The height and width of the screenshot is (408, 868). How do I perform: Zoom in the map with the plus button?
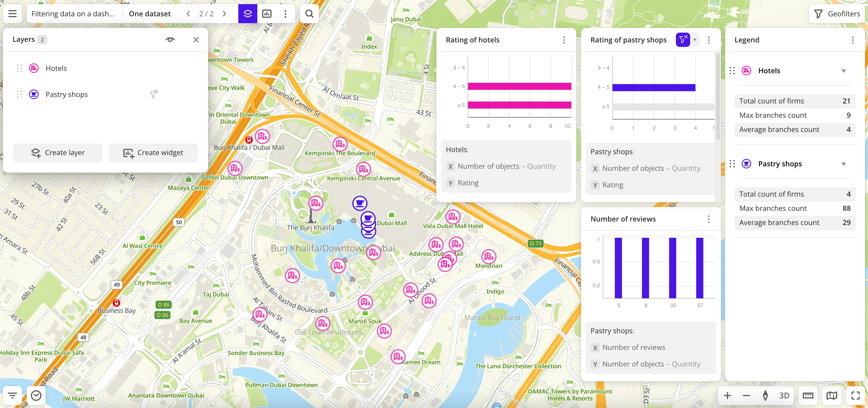click(727, 395)
